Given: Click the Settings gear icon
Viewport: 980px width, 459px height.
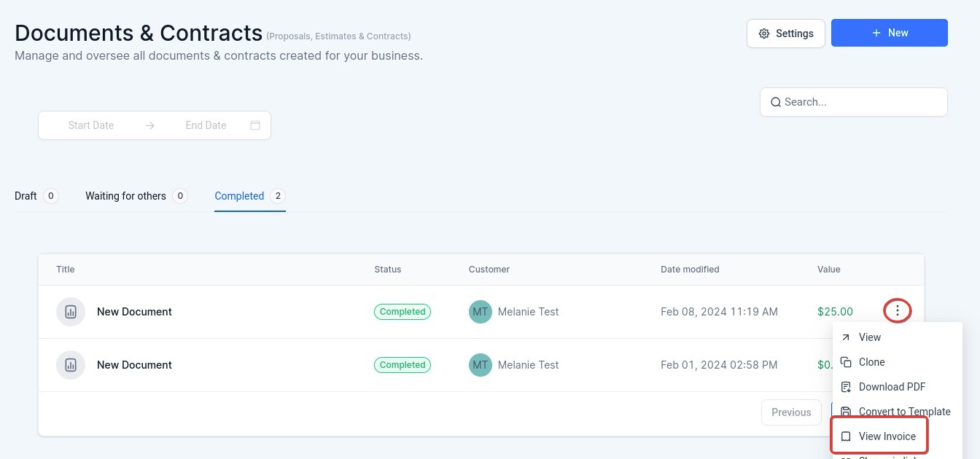Looking at the screenshot, I should (x=763, y=34).
